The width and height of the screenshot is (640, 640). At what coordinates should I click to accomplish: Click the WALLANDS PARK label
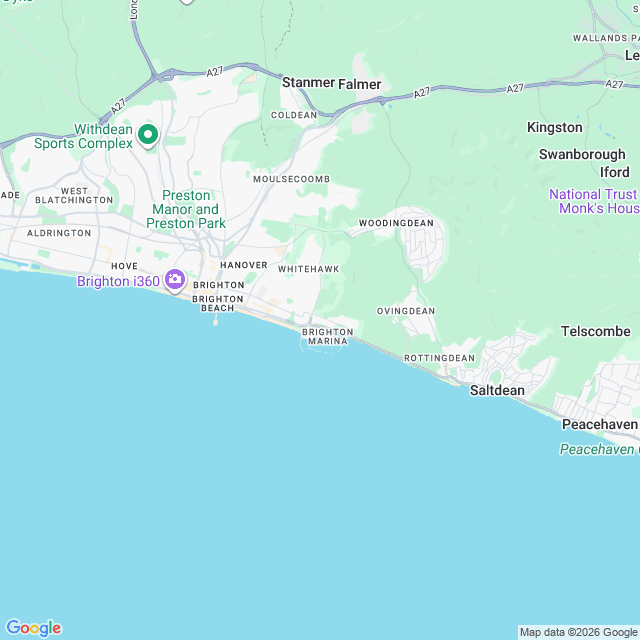tap(606, 38)
